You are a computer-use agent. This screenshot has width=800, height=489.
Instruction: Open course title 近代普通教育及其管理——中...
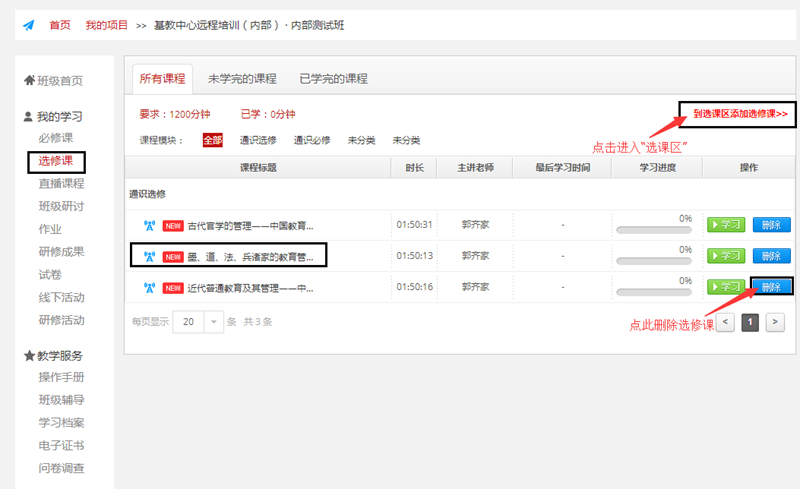click(251, 288)
